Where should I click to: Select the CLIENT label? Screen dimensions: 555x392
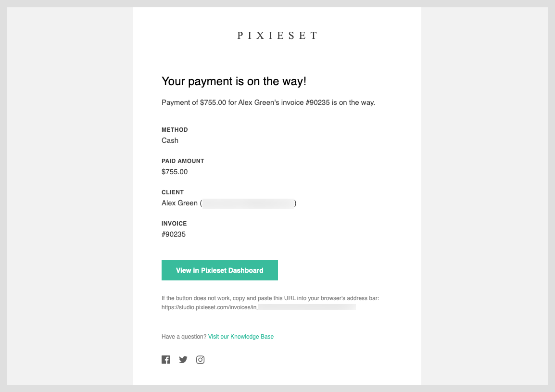172,192
